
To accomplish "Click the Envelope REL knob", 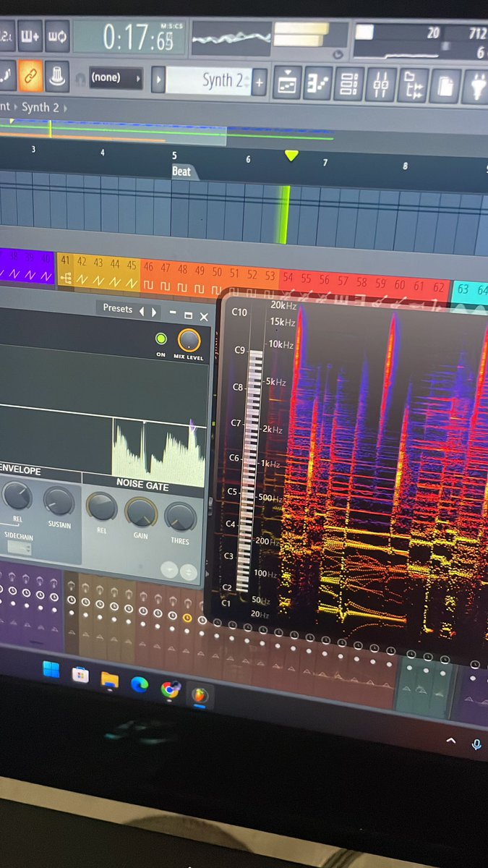I will coord(16,496).
